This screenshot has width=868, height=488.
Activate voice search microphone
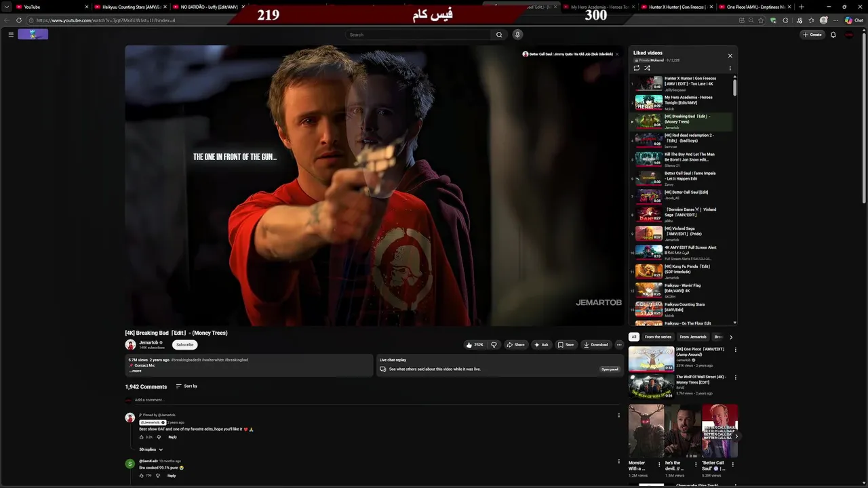pos(517,35)
